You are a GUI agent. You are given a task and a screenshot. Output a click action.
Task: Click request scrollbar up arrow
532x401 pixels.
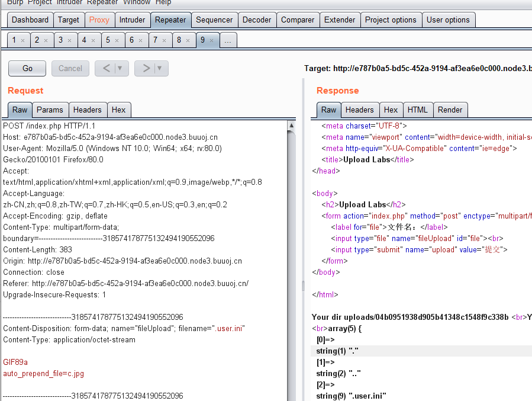pos(291,126)
